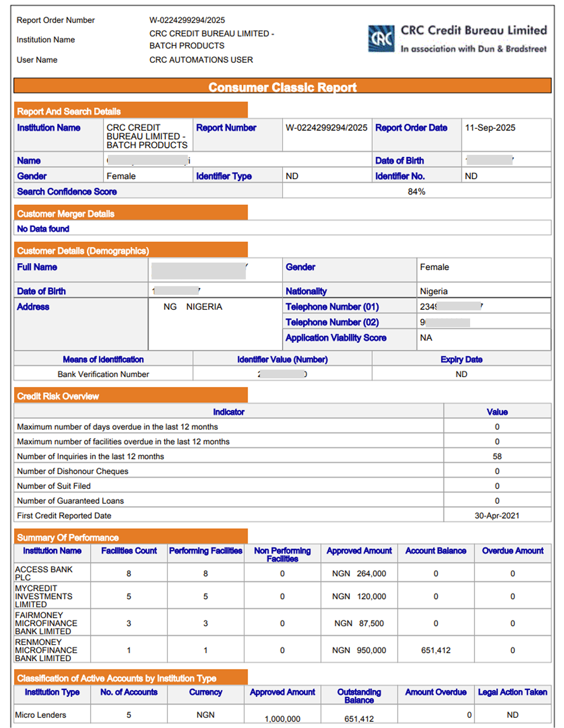
Task: Click the CRC Credit Bureau logo icon
Action: coord(381,39)
